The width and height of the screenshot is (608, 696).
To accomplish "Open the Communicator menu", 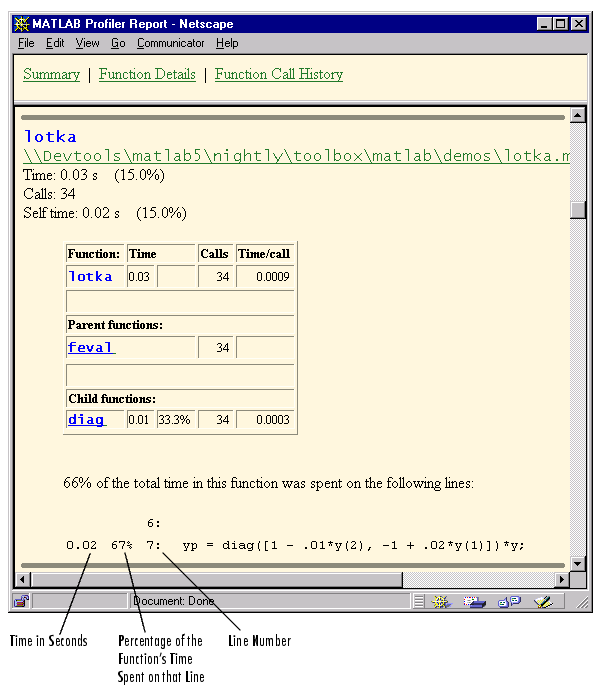I will (x=170, y=43).
